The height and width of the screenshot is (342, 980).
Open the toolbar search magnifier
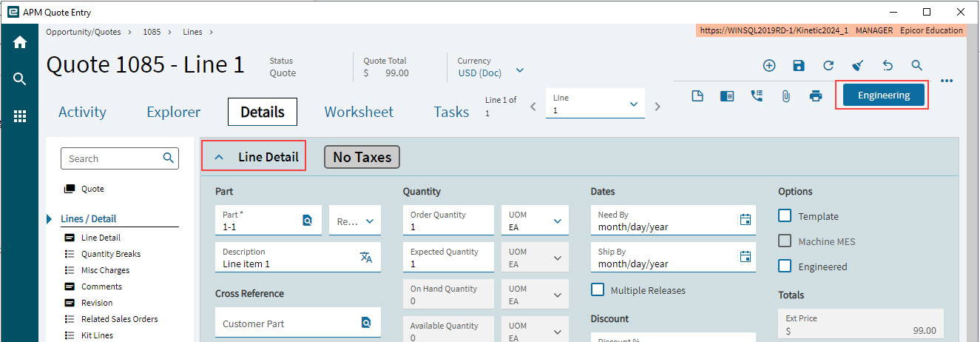click(x=917, y=65)
